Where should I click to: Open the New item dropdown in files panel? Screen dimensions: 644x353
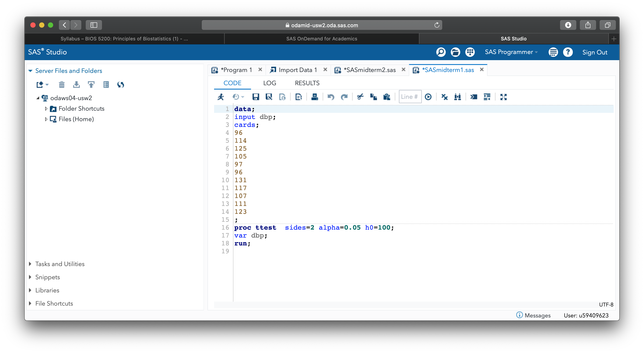(42, 85)
